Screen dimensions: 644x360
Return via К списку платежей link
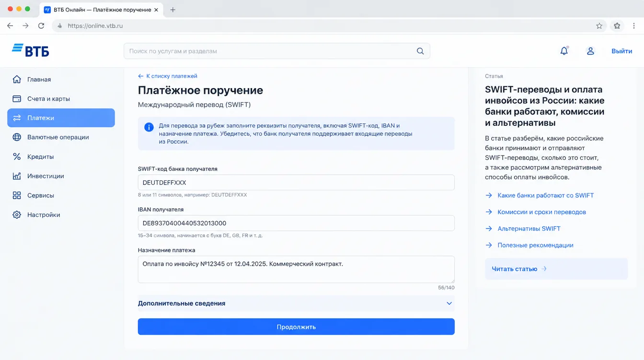click(168, 76)
